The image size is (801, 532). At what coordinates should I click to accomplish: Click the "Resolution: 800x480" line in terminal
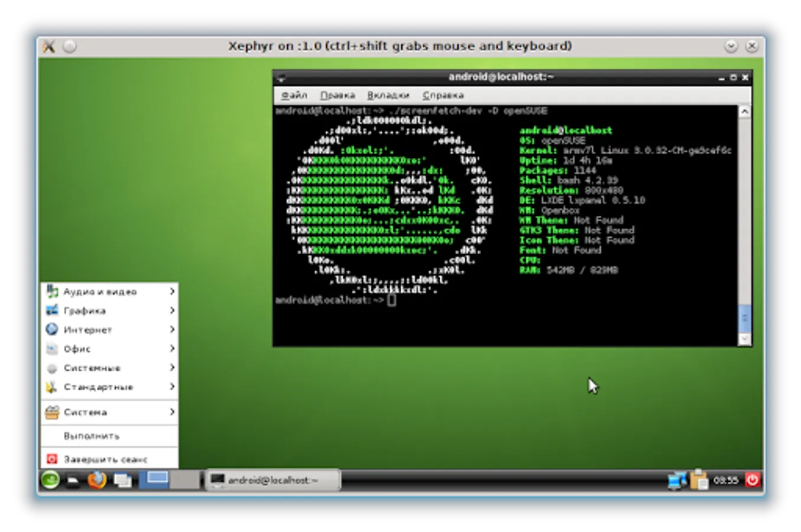click(x=571, y=190)
